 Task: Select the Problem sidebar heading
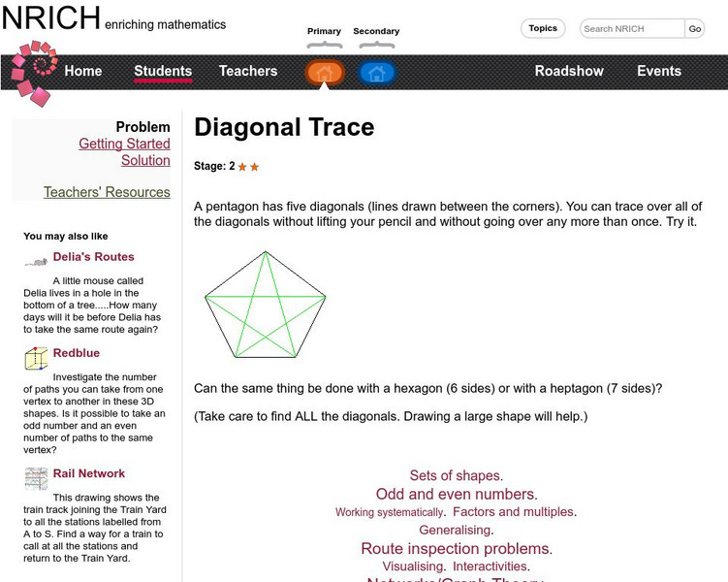click(143, 127)
